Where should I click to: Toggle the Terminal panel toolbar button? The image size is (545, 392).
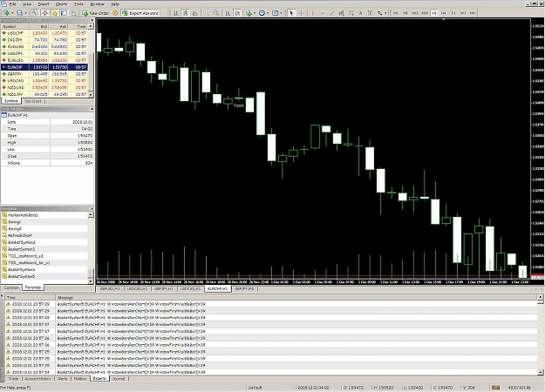(x=64, y=13)
